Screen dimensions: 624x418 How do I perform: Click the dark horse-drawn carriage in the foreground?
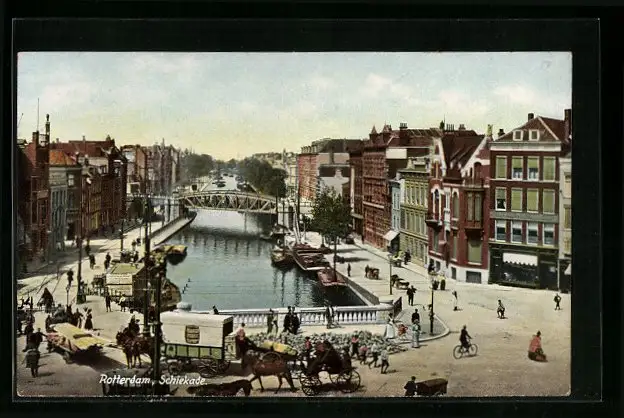pyautogui.click(x=330, y=369)
